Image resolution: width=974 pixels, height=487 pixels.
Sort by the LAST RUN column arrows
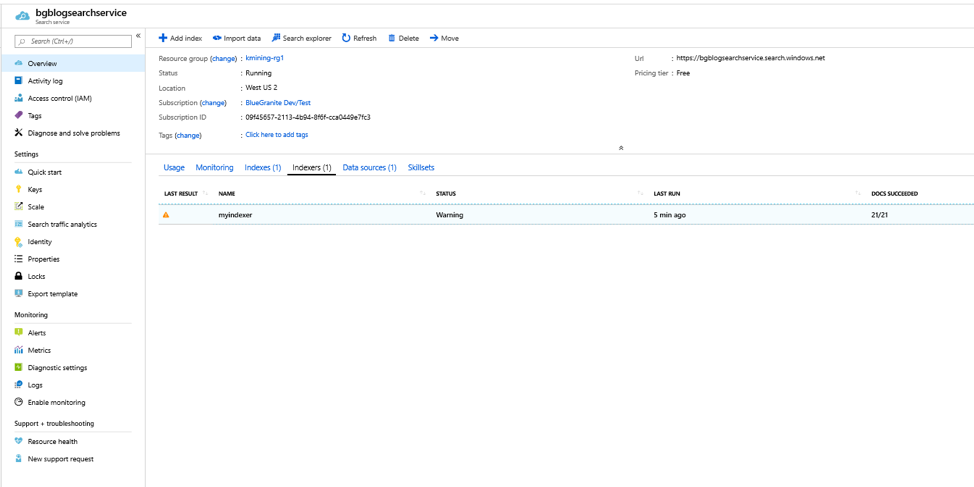tap(858, 194)
